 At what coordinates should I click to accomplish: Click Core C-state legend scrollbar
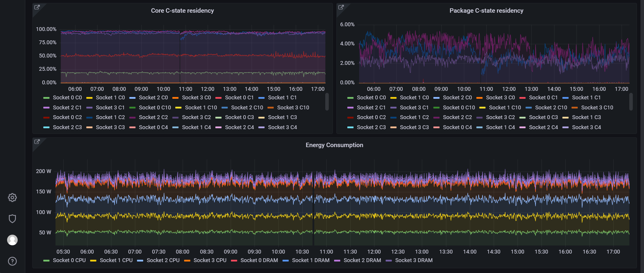[x=327, y=102]
